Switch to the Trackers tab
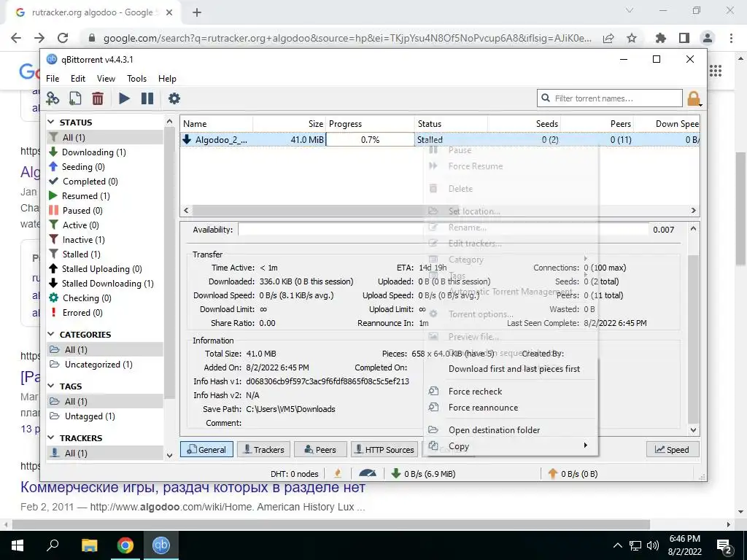 [x=264, y=449]
